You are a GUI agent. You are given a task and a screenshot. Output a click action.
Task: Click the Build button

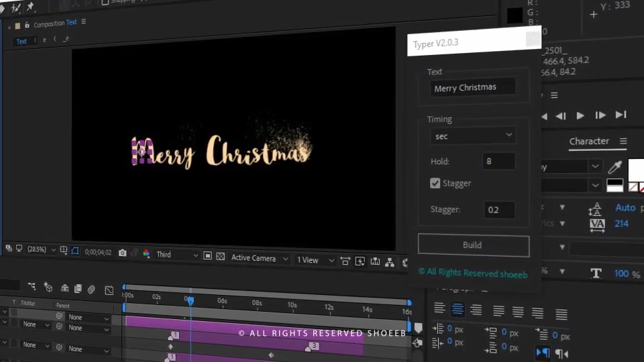[474, 245]
